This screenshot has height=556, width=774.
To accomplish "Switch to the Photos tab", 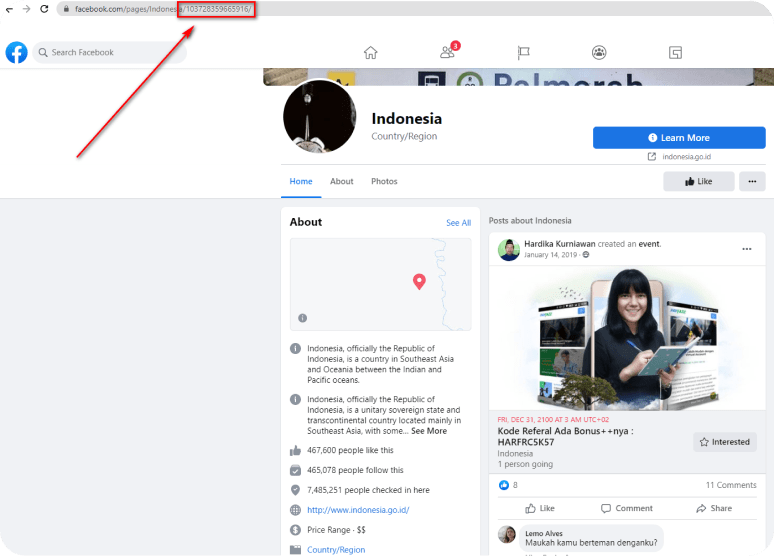I will 384,181.
